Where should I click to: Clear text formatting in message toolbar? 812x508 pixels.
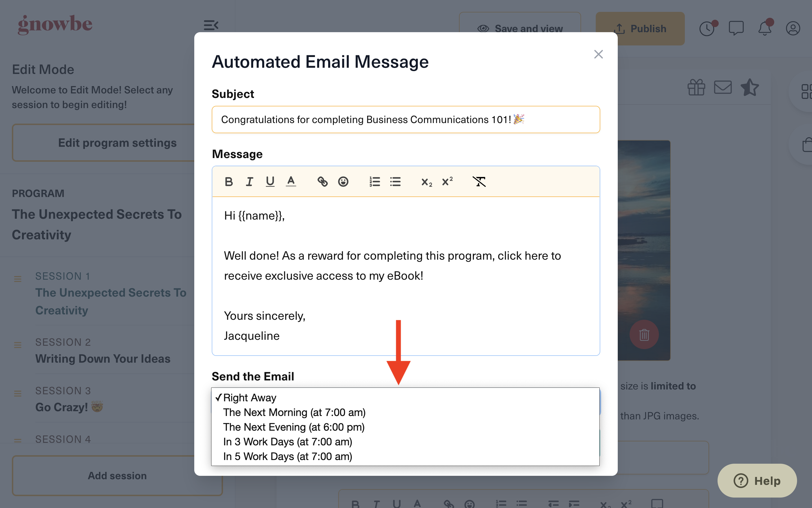click(x=479, y=182)
